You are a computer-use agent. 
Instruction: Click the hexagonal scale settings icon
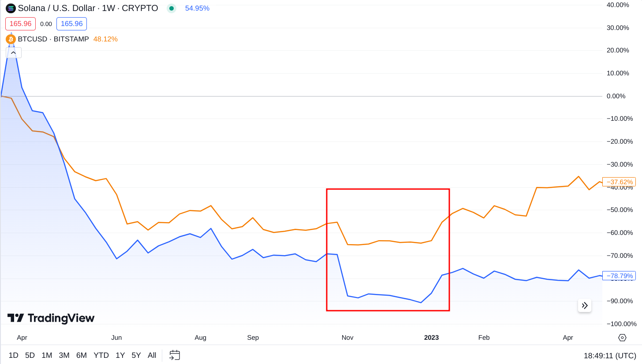622,337
